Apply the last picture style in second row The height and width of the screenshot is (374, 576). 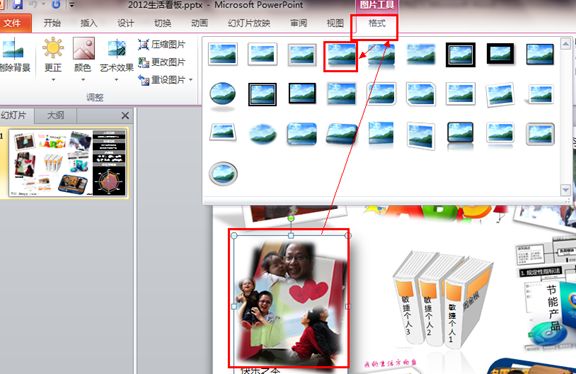coord(540,94)
